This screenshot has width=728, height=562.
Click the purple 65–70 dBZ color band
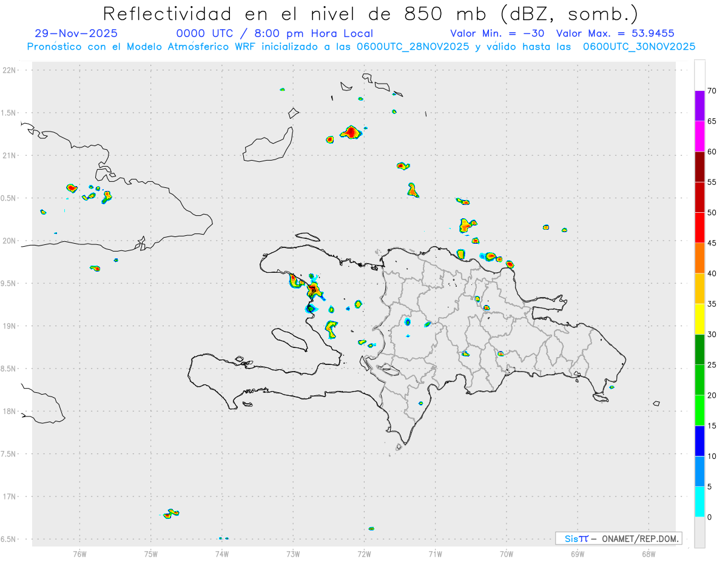click(x=699, y=106)
